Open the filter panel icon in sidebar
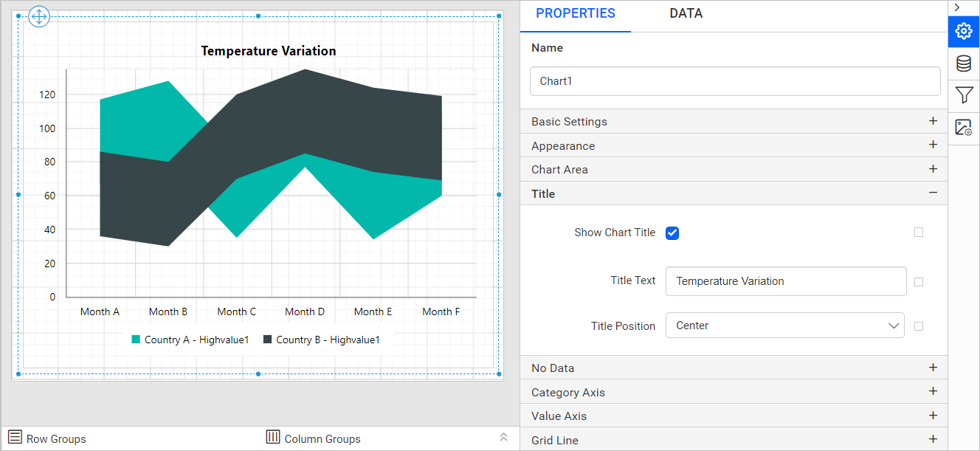This screenshot has height=451, width=980. (x=964, y=95)
